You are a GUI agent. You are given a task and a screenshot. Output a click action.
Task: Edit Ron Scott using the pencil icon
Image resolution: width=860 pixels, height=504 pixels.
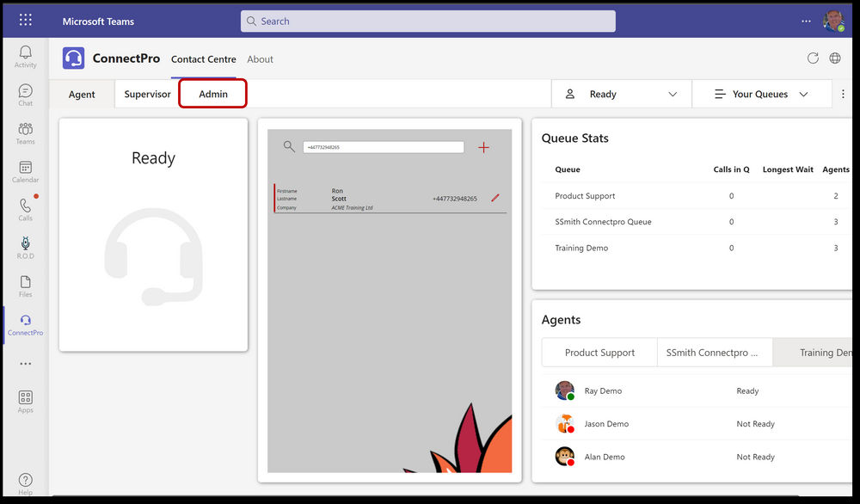coord(496,197)
